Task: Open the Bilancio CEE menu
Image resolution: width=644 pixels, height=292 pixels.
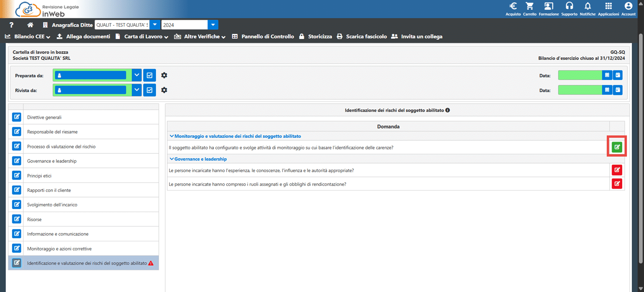Action: click(28, 37)
